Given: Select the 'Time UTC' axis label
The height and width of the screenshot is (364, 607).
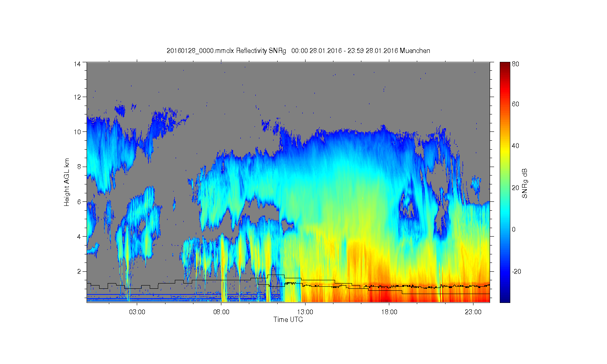Looking at the screenshot, I should [288, 320].
